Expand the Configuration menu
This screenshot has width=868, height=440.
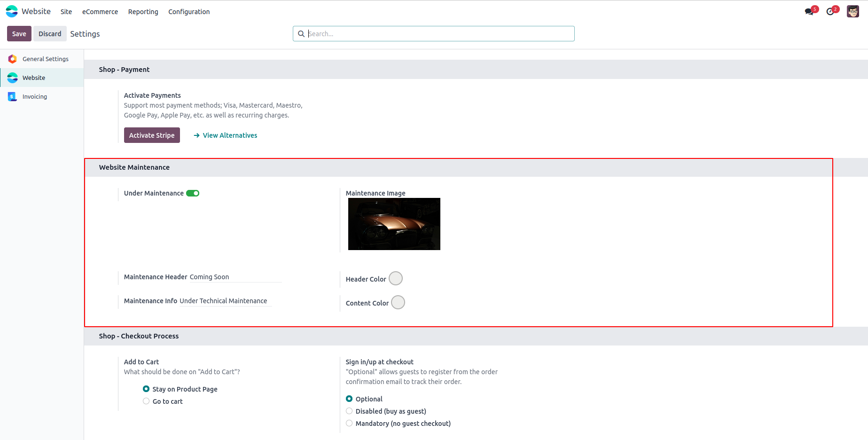click(x=189, y=12)
